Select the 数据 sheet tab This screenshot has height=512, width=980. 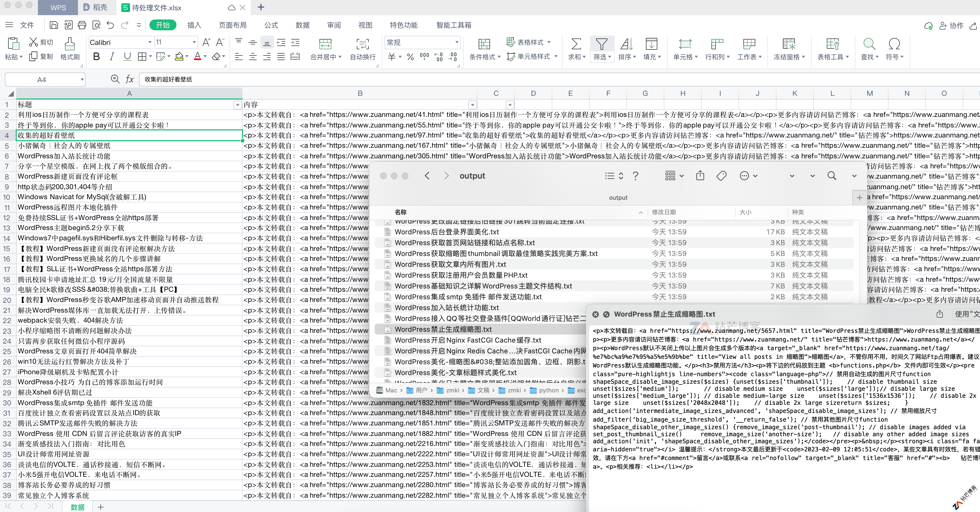[78, 507]
